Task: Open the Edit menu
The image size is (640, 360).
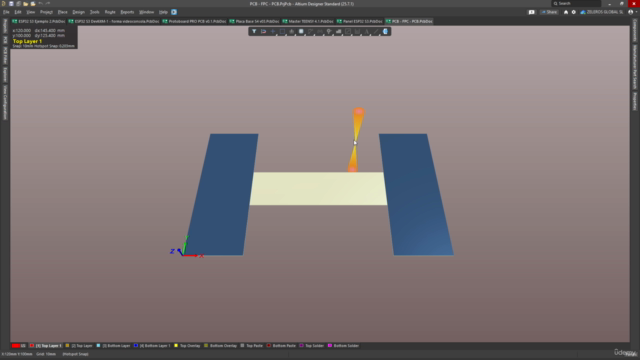Action: 18,12
